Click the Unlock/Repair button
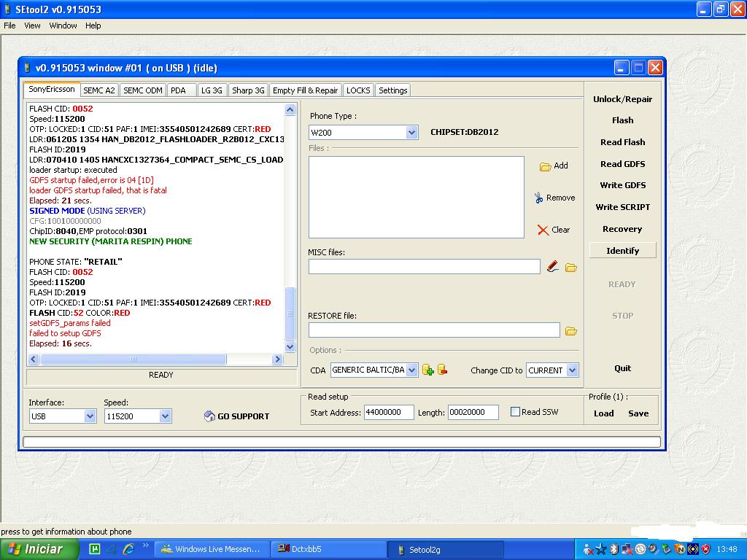Viewport: 747px width, 560px height. tap(622, 99)
